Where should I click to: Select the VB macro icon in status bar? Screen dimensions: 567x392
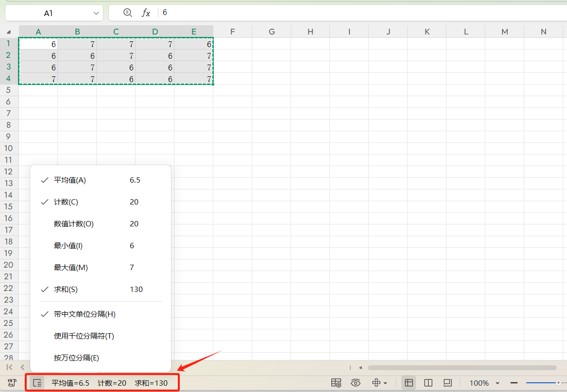(11, 383)
